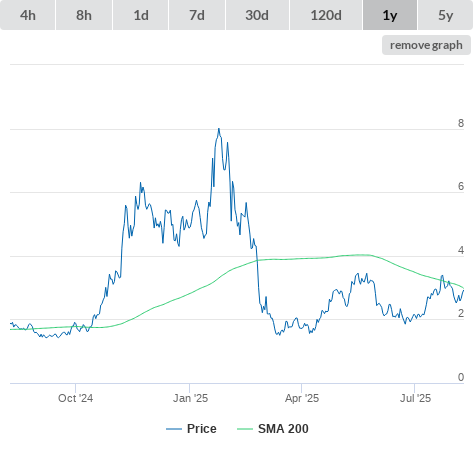Select the 4h time range tab
The width and height of the screenshot is (474, 455).
coord(28,15)
